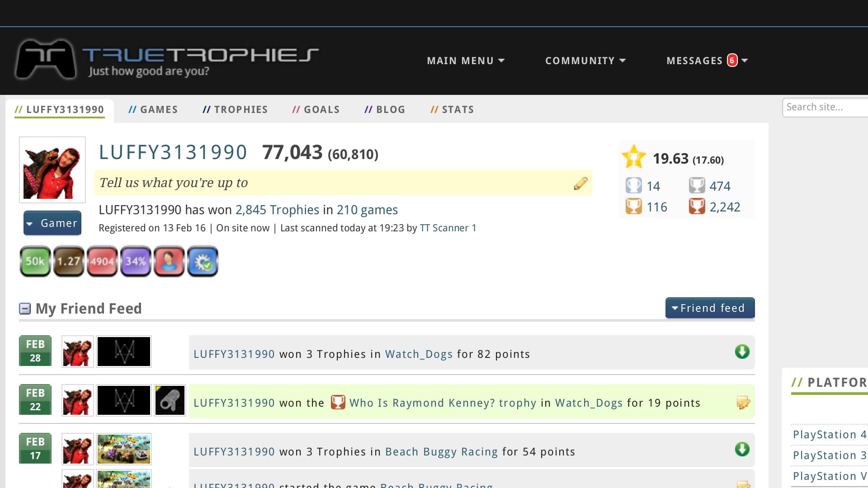This screenshot has width=868, height=488.
Task: Click the FEB 28 date marker
Action: (35, 351)
